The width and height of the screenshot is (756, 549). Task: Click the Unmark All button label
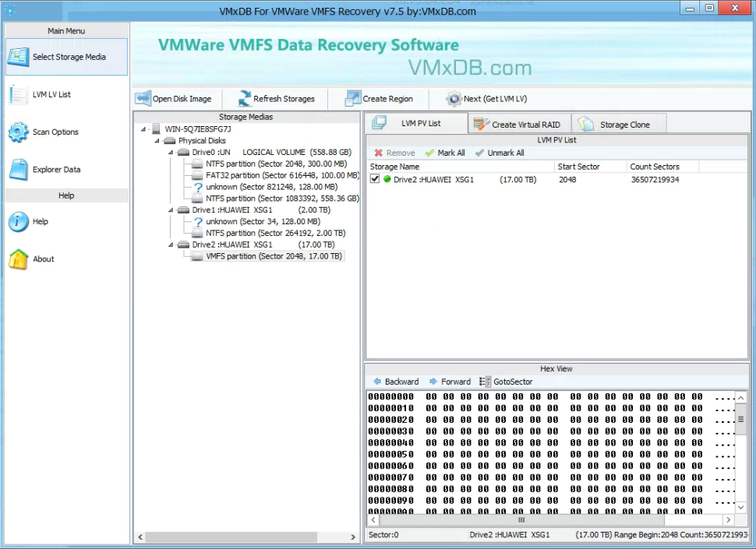point(506,153)
